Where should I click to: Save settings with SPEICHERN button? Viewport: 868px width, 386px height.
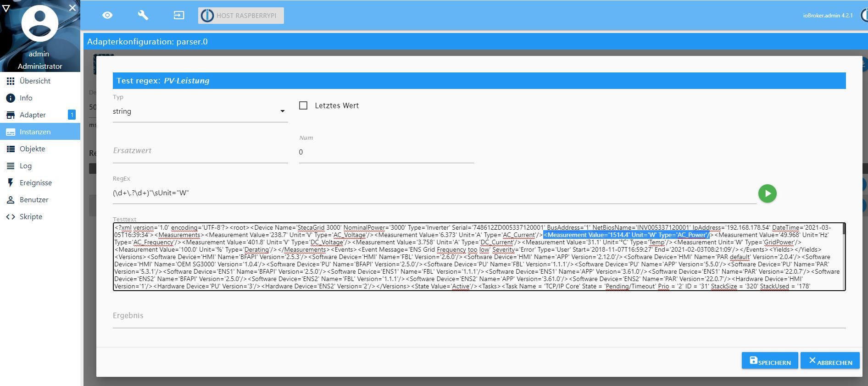point(770,361)
